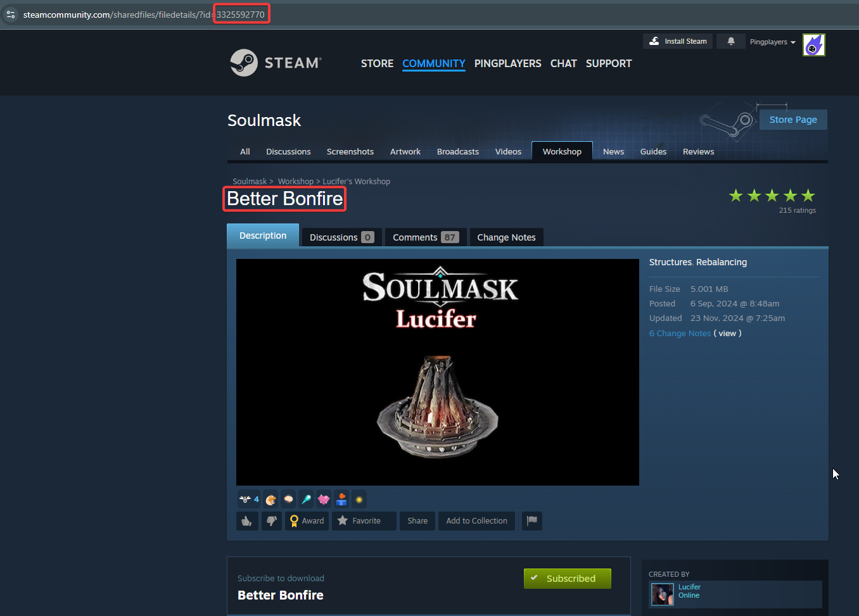This screenshot has width=859, height=616.
Task: Give an Award to this item
Action: (x=307, y=521)
